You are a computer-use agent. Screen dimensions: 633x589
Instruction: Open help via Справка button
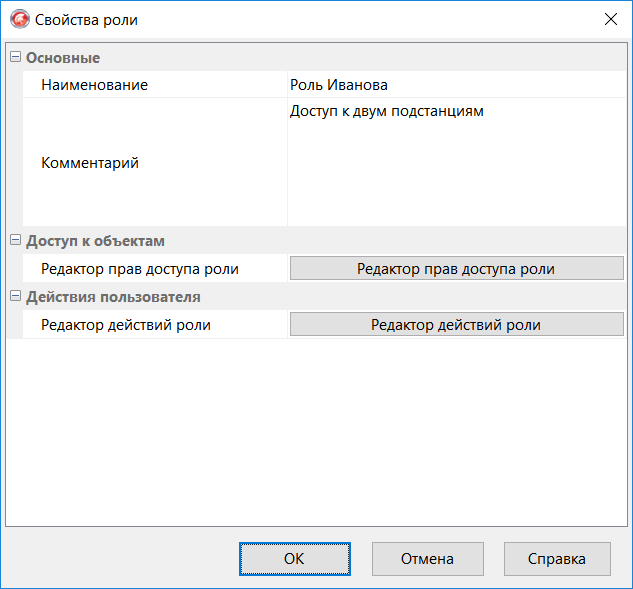click(557, 559)
